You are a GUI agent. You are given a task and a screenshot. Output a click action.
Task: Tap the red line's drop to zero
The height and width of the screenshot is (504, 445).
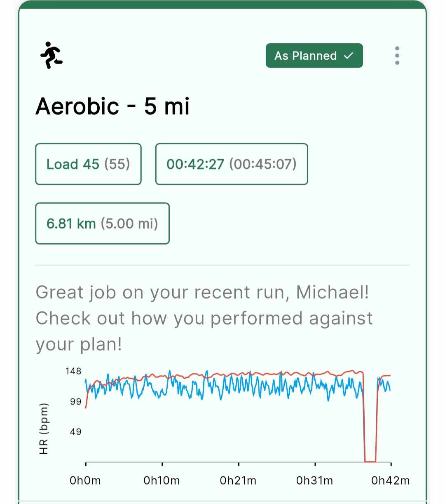coord(370,461)
